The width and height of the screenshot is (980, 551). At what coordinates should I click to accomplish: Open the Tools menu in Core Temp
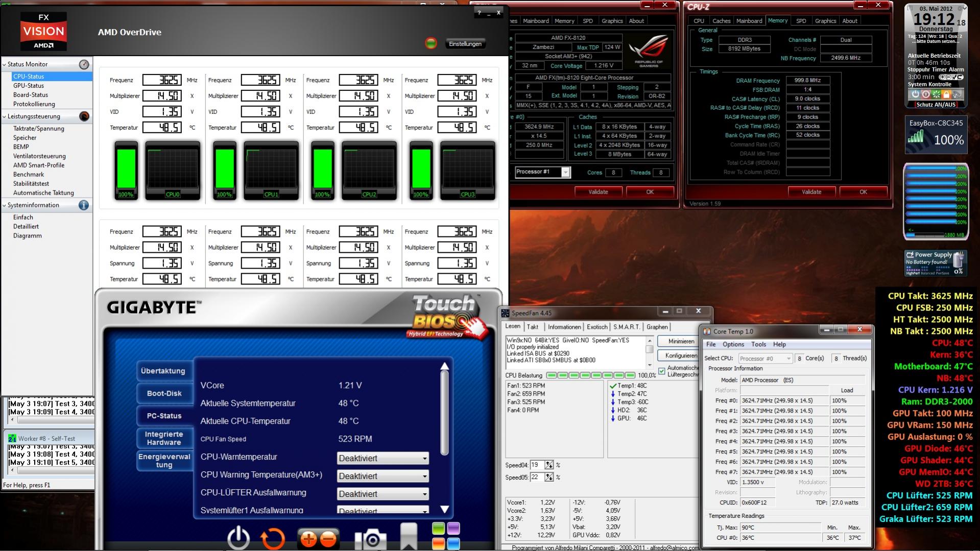click(x=758, y=345)
